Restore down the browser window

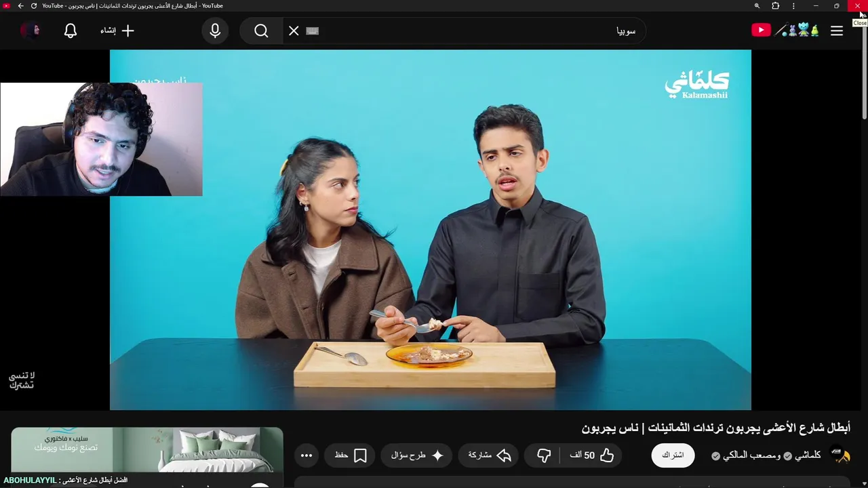(x=836, y=6)
